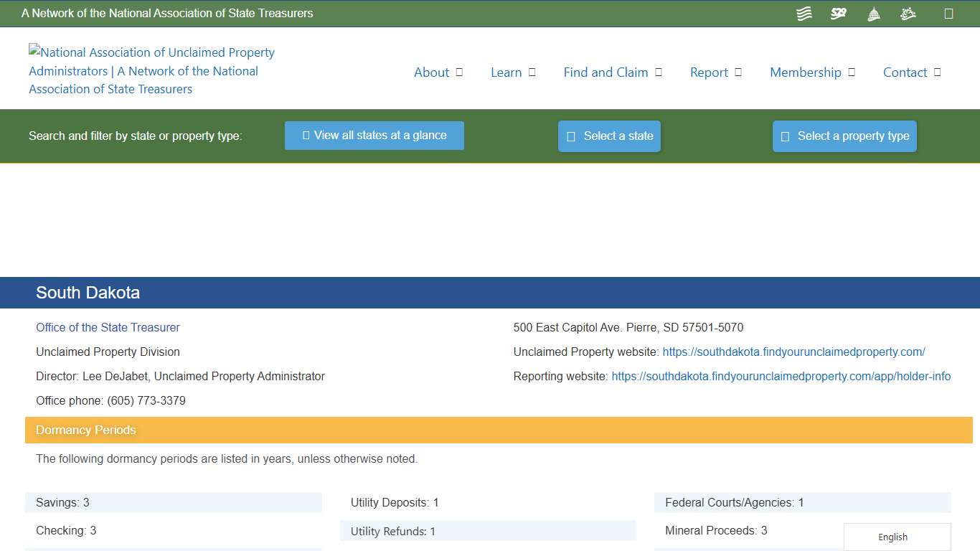This screenshot has height=551, width=980.
Task: Open the Membership menu
Action: (x=812, y=72)
